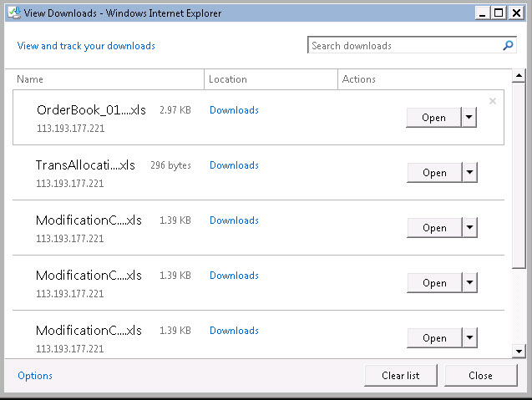Follow Downloads location link for TransAllocati file
The width and height of the screenshot is (532, 400).
point(234,165)
